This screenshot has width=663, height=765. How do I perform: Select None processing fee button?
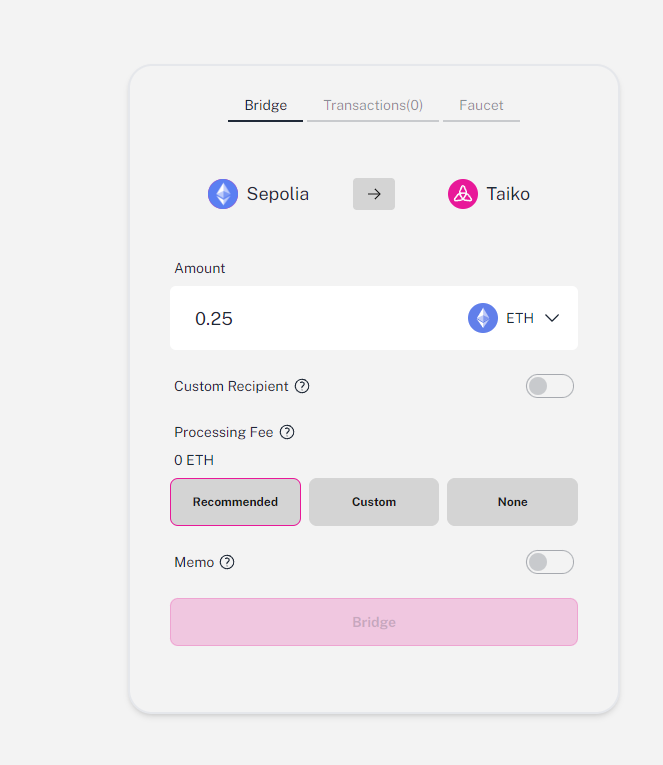point(512,502)
